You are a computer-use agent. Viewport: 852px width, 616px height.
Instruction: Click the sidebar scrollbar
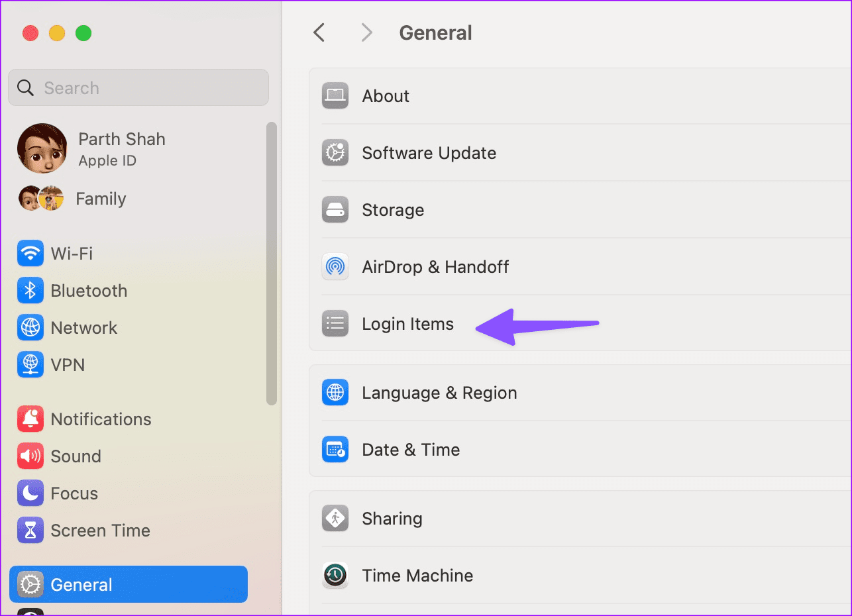[x=271, y=264]
